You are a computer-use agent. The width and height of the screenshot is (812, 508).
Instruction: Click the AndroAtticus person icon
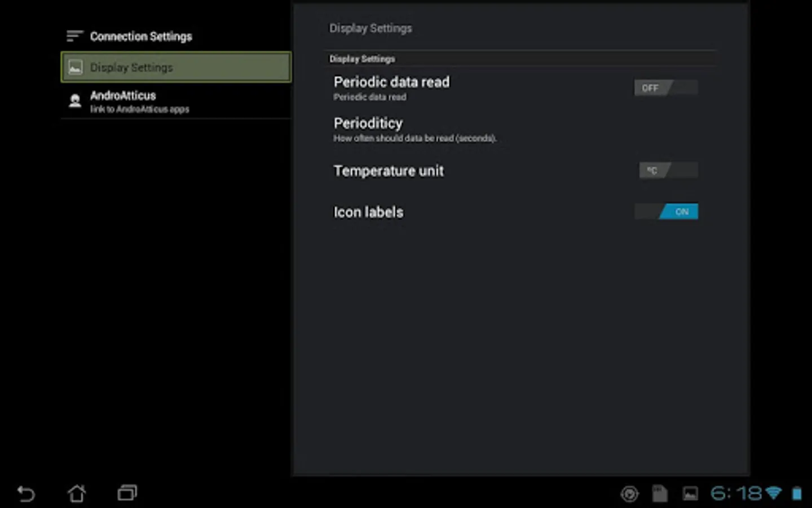75,101
